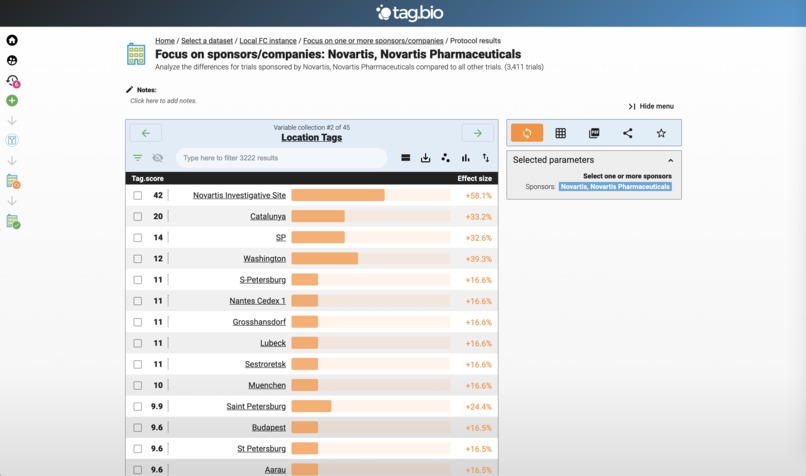Click Home breadcrumb link
The width and height of the screenshot is (806, 476).
click(x=165, y=41)
